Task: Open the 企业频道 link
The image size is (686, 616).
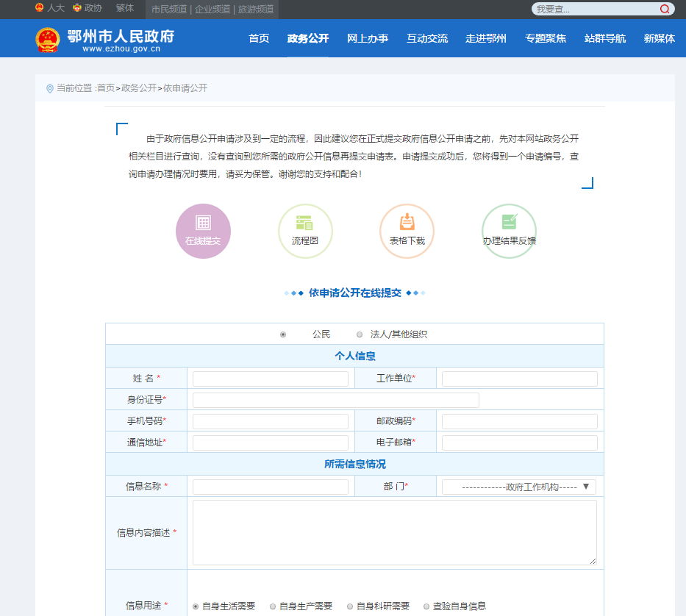Action: (x=212, y=9)
